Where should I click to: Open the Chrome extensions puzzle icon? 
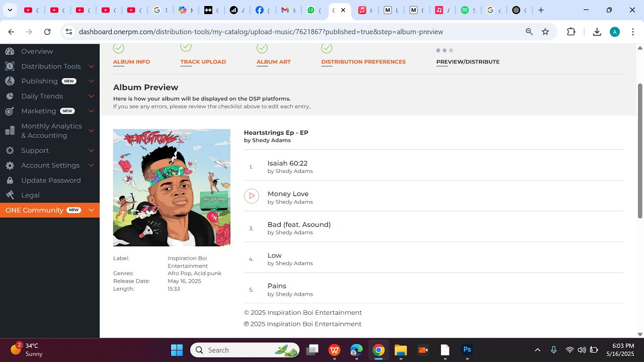(x=571, y=32)
